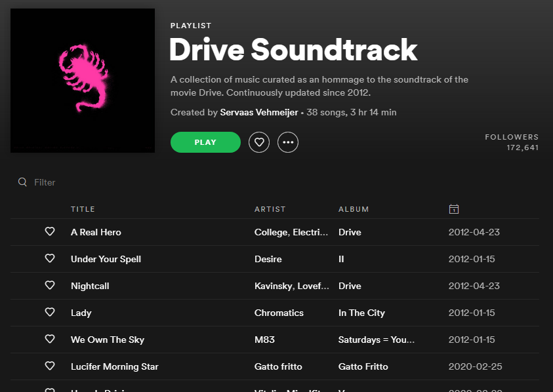The height and width of the screenshot is (392, 553).
Task: Toggle the playlist save heart button
Action: [x=258, y=142]
